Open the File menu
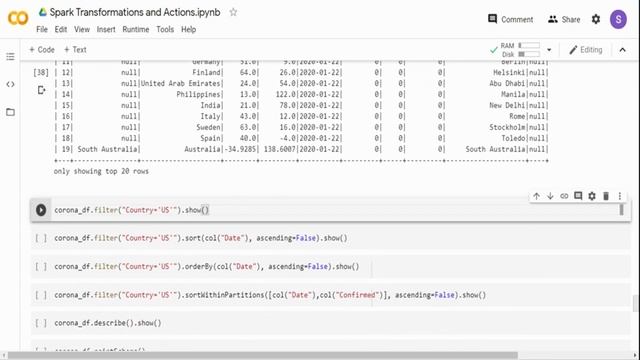Viewport: 640px width, 360px height. click(x=42, y=29)
